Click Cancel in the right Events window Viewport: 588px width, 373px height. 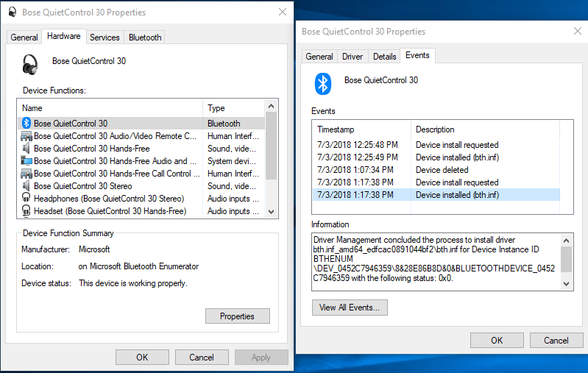pos(556,341)
